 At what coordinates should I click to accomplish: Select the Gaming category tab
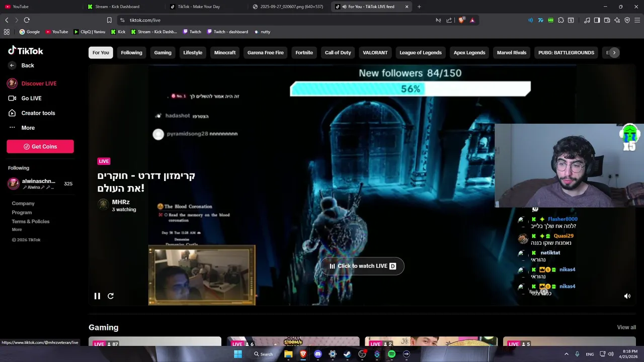point(163,53)
